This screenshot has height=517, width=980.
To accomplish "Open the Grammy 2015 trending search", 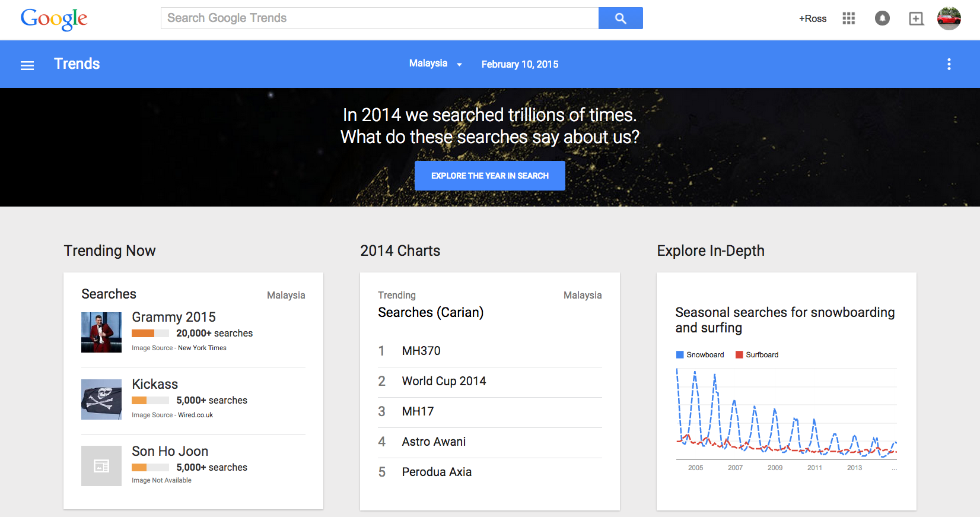I will point(174,317).
